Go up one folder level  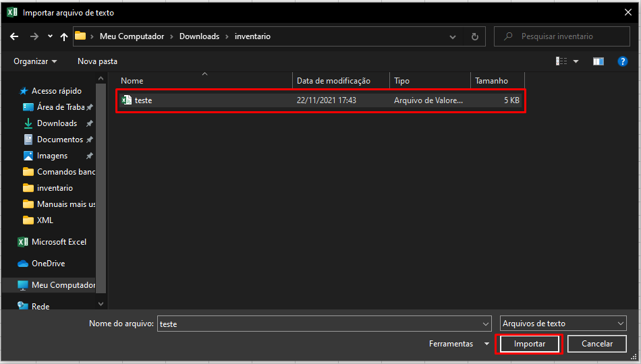(x=64, y=36)
